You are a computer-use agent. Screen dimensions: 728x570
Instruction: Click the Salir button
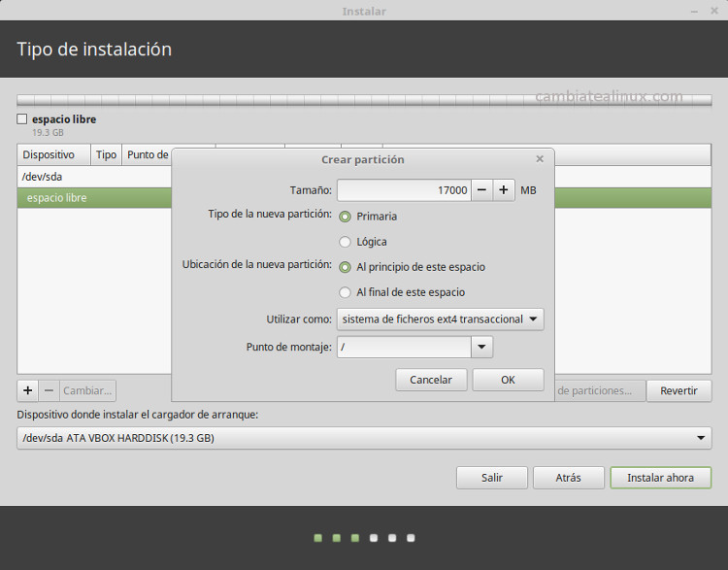pos(492,478)
